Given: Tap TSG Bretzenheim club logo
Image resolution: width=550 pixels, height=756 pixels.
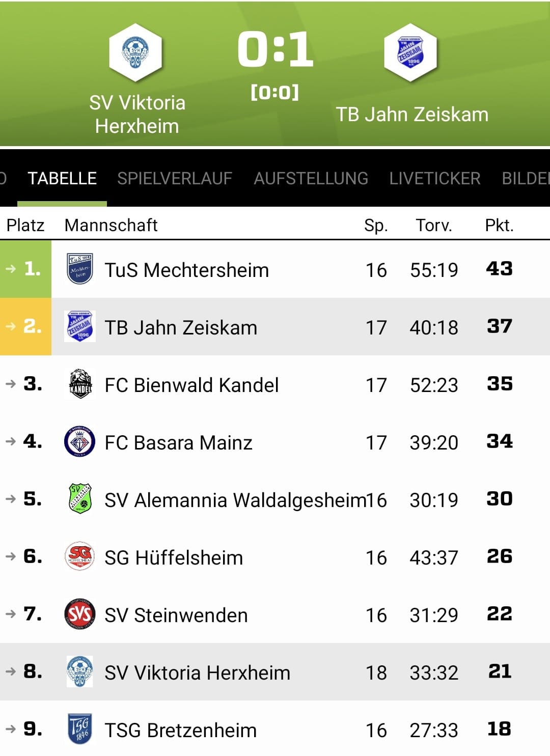Looking at the screenshot, I should pos(80,729).
